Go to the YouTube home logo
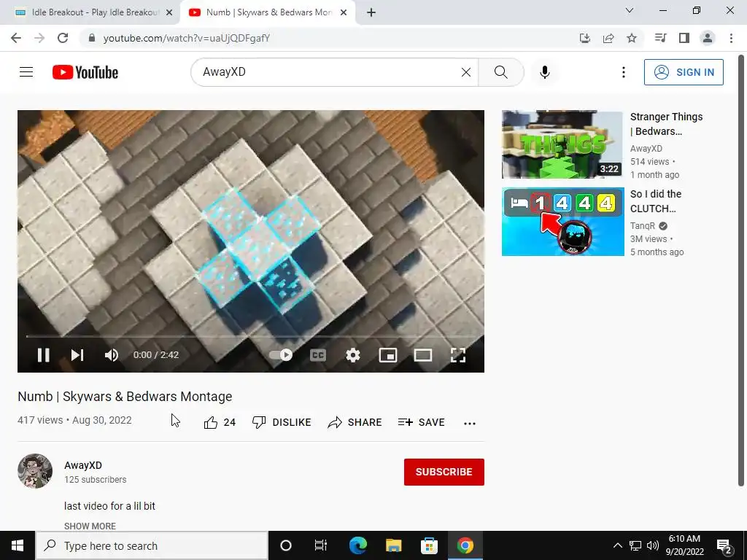Viewport: 747px width, 560px height. pos(85,72)
